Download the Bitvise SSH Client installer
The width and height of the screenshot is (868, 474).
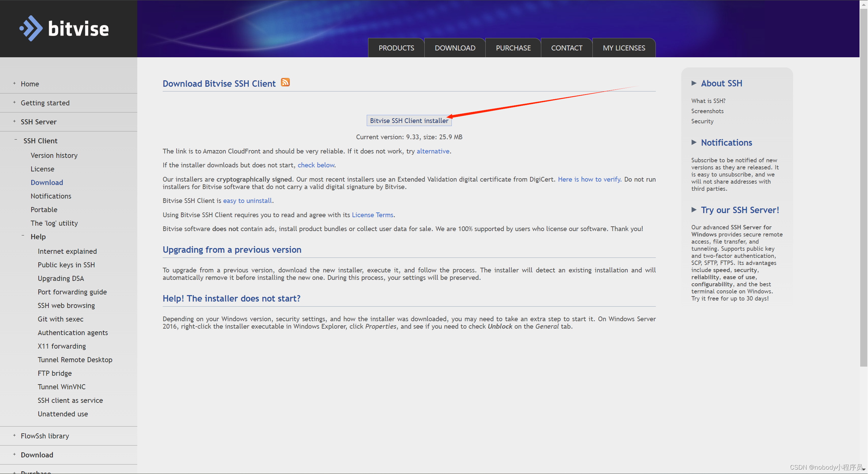[409, 121]
